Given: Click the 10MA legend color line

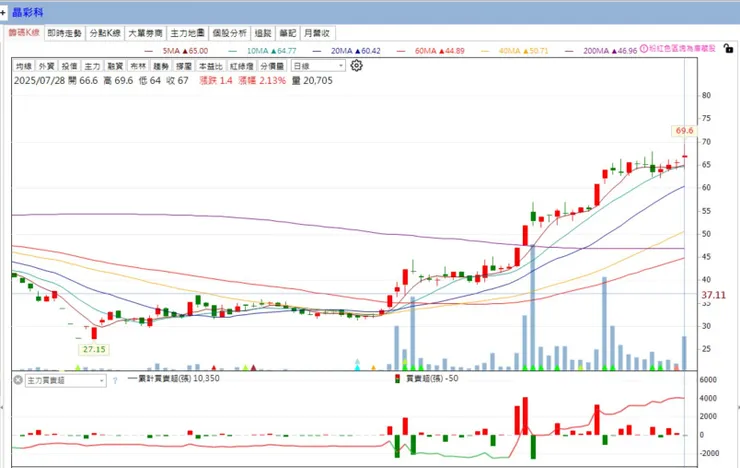Looking at the screenshot, I should (232, 51).
